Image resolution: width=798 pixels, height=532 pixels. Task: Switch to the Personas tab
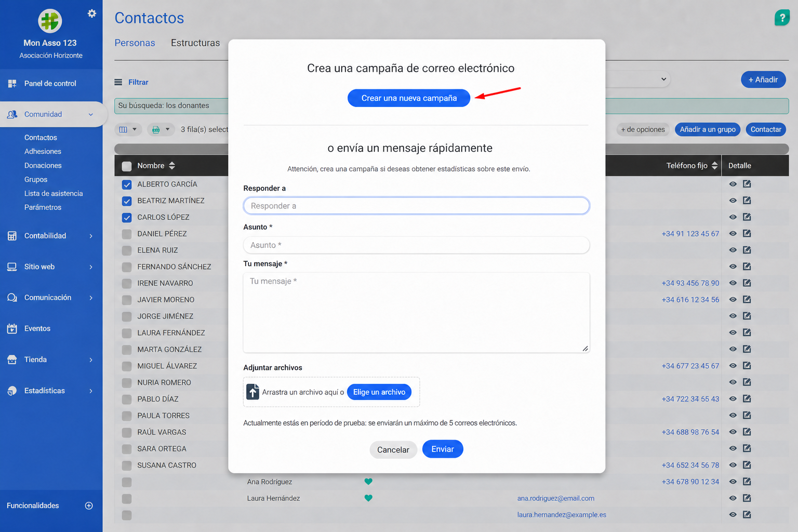pyautogui.click(x=135, y=43)
